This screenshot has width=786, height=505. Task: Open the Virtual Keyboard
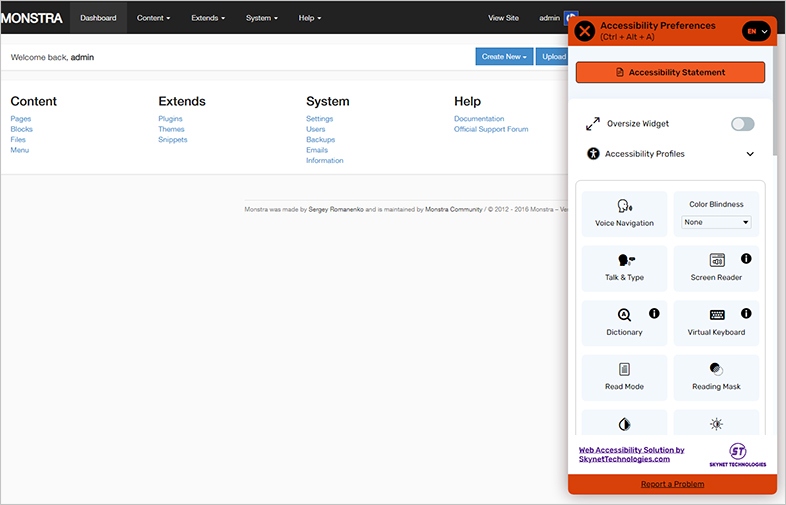716,323
